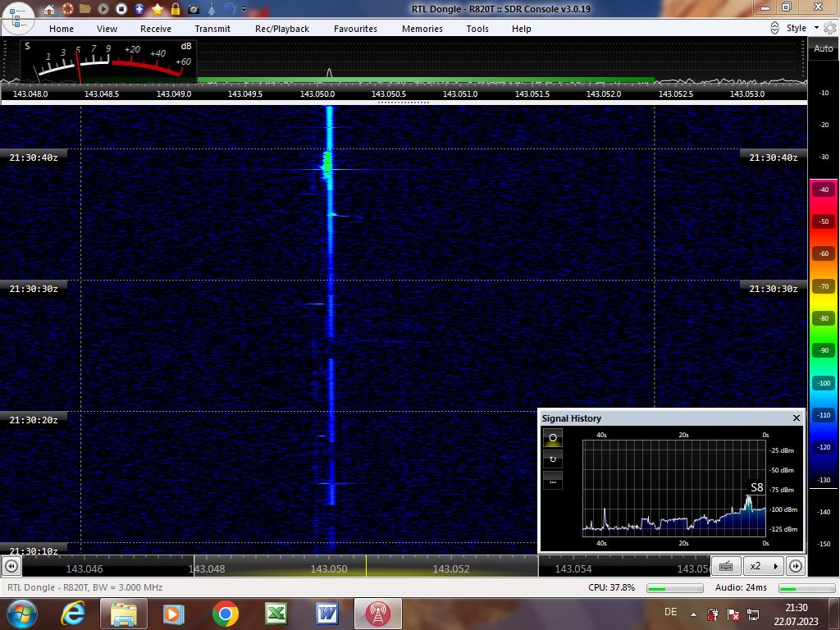The width and height of the screenshot is (840, 630).
Task: Open Word from the taskbar
Action: 327,614
